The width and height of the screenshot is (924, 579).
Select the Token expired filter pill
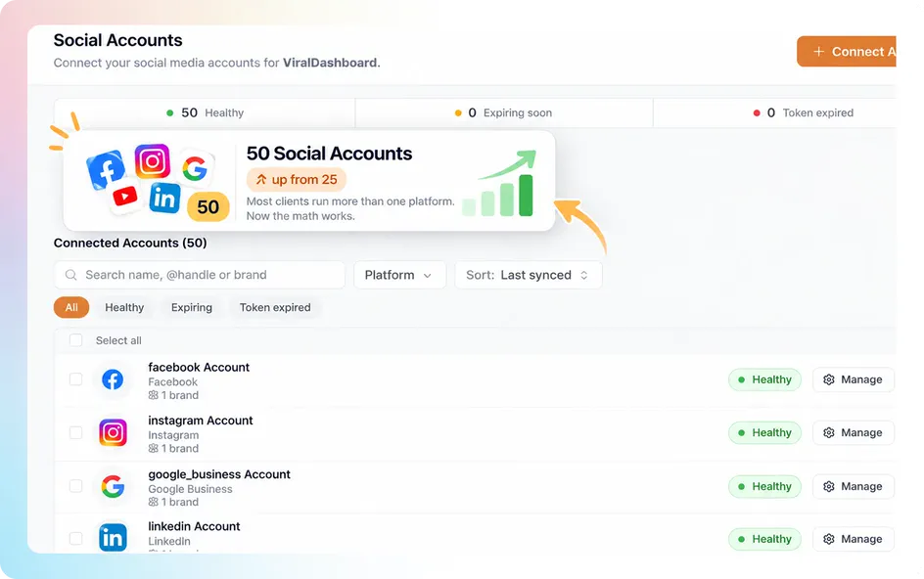[275, 307]
